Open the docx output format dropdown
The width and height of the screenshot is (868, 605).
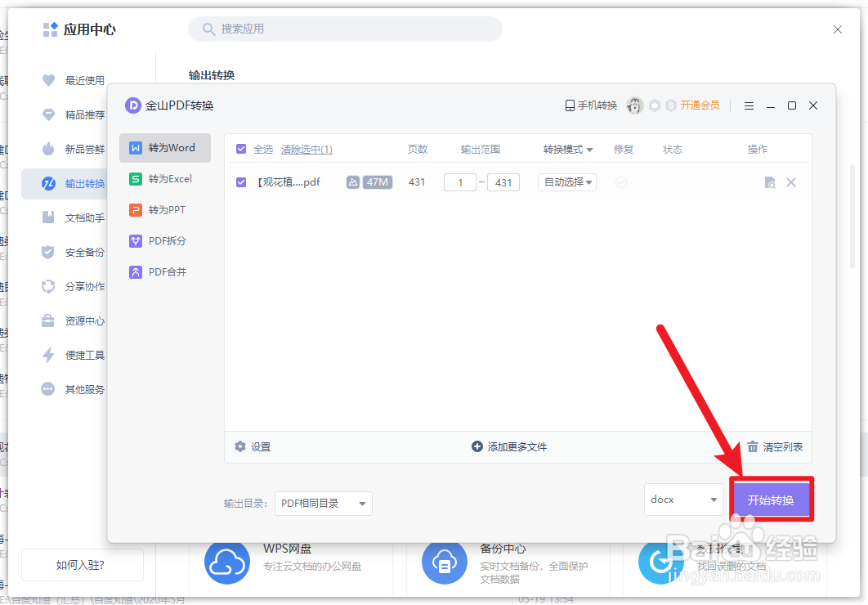tap(683, 499)
